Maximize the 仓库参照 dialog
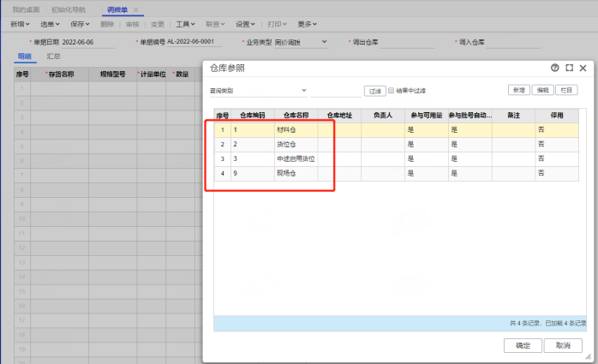 (570, 68)
